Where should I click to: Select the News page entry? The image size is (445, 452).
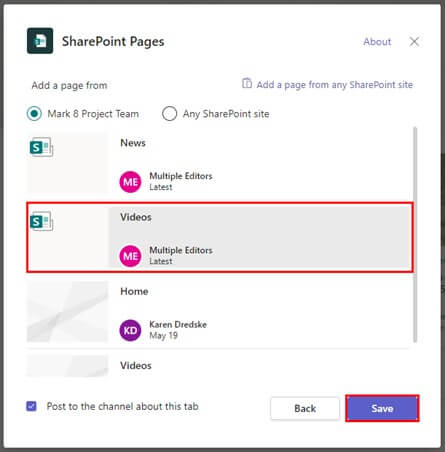pos(219,164)
